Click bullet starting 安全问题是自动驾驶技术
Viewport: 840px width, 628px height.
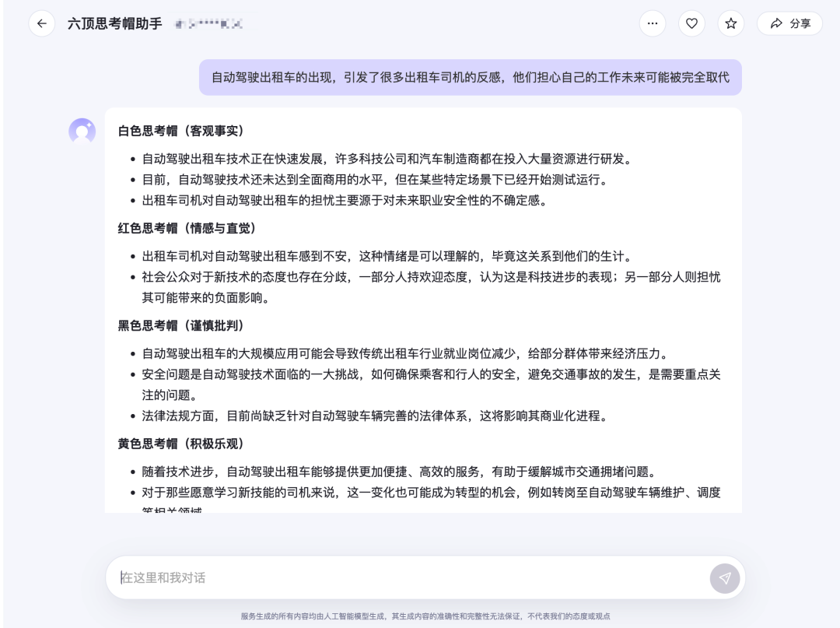pos(431,384)
